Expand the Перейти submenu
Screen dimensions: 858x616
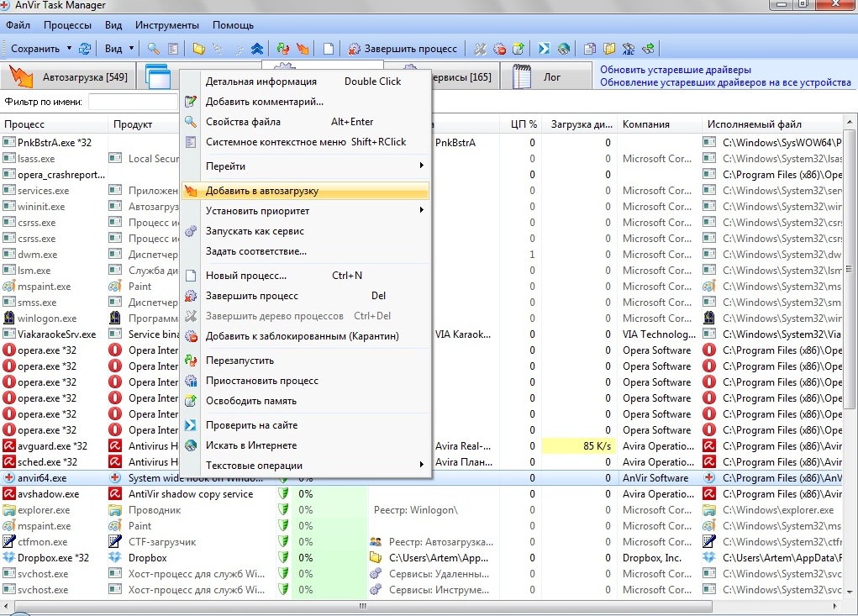point(421,166)
